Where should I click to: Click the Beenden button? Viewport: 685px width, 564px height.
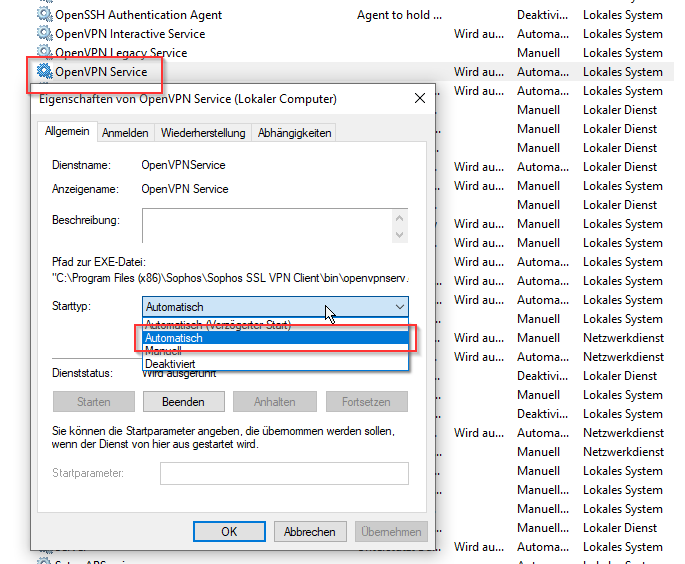[x=183, y=401]
